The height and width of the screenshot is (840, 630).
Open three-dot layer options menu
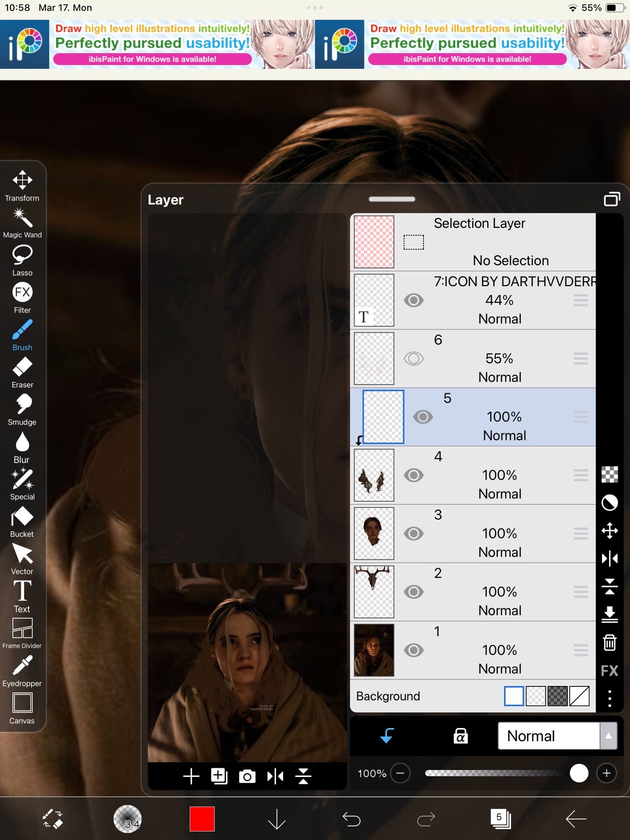[610, 699]
